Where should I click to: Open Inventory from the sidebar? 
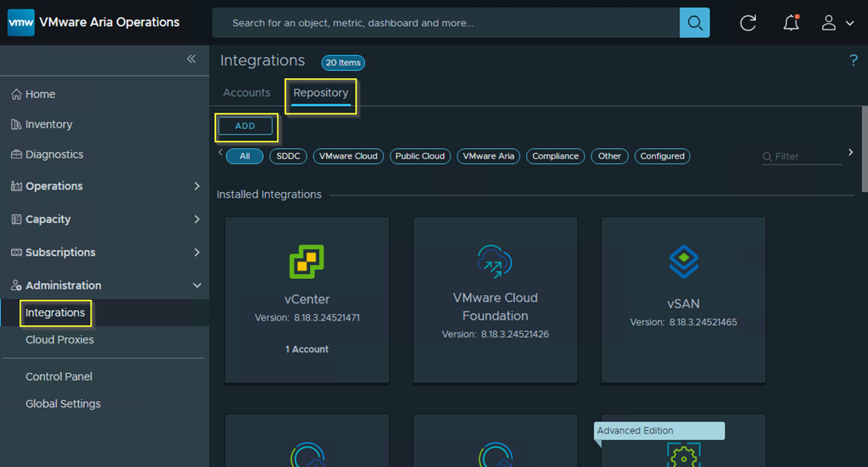(47, 124)
